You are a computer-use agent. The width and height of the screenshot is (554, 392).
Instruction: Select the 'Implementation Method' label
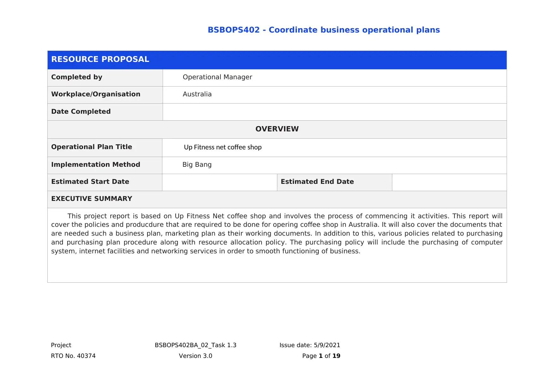(x=96, y=165)
